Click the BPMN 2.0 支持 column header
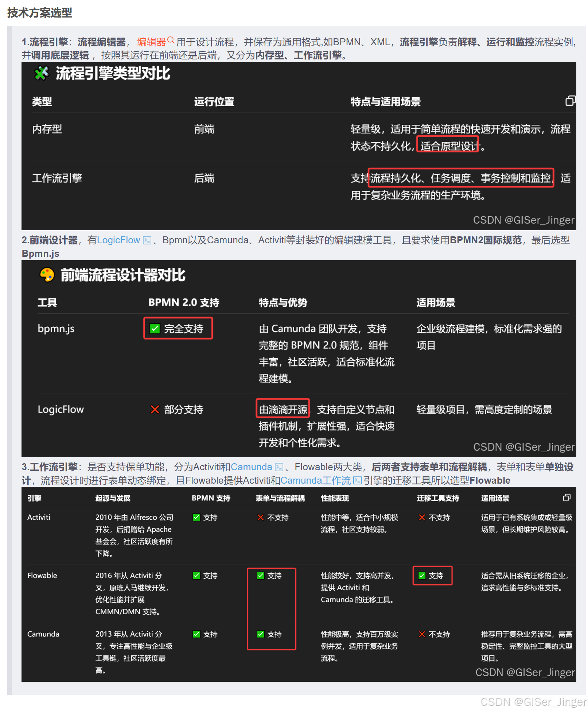The width and height of the screenshot is (588, 712). pos(184,302)
